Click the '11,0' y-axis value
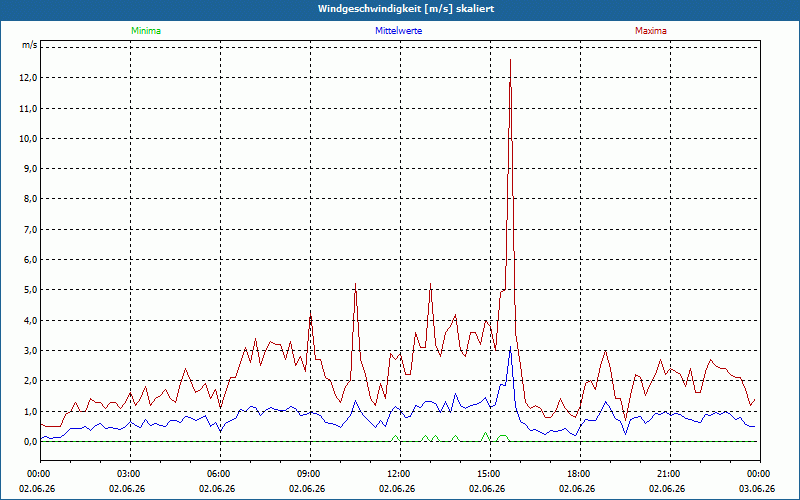 point(29,108)
